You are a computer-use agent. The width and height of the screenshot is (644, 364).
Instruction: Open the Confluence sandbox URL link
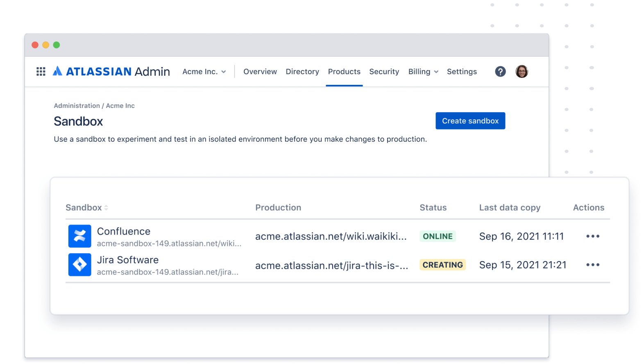click(169, 243)
